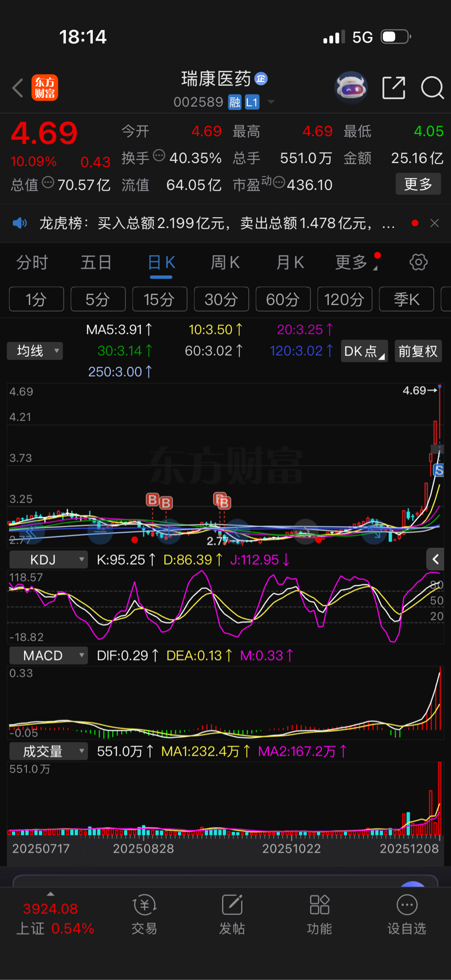The height and width of the screenshot is (980, 451).
Task: Tap the back arrow at top left
Action: pos(18,88)
